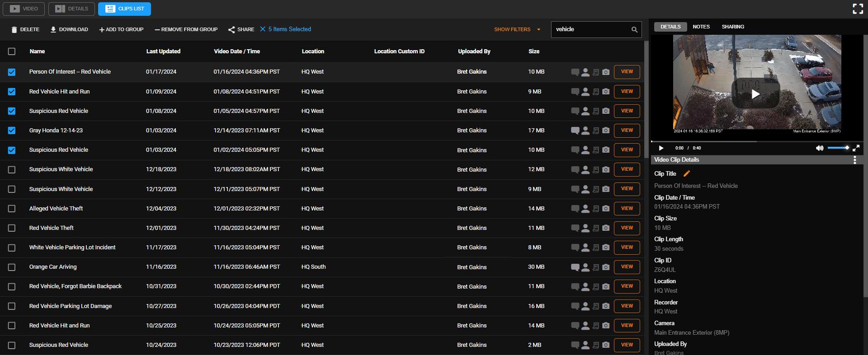Open the three-dot menu in Video Clip Details

(854, 160)
